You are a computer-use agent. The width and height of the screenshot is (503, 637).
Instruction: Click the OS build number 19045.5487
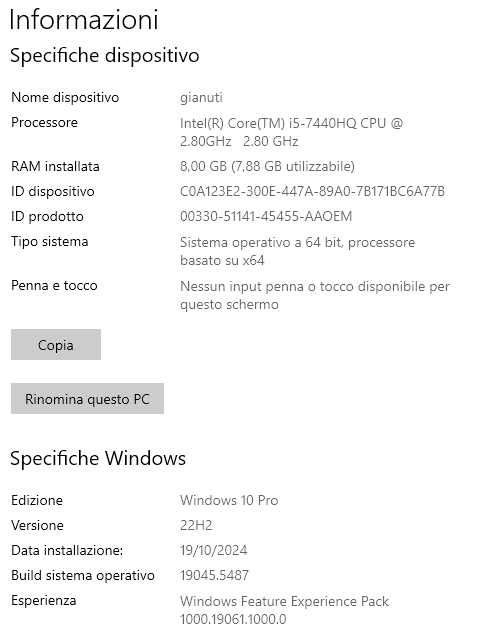(215, 575)
